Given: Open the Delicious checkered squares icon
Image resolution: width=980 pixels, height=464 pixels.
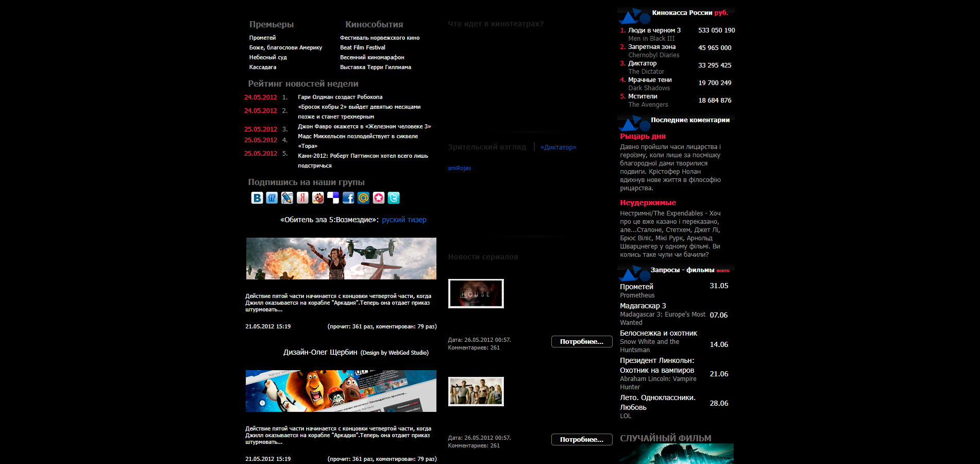Looking at the screenshot, I should click(x=333, y=198).
